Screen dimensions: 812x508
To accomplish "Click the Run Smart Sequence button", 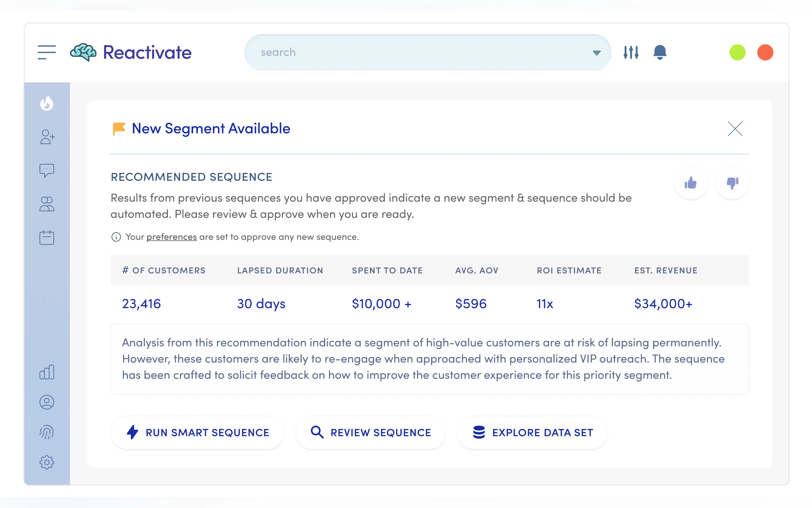I will 198,433.
